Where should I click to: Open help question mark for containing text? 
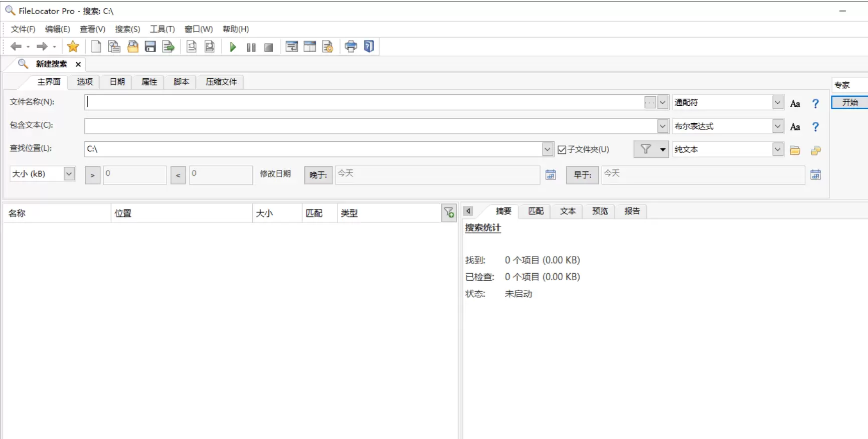click(x=816, y=127)
